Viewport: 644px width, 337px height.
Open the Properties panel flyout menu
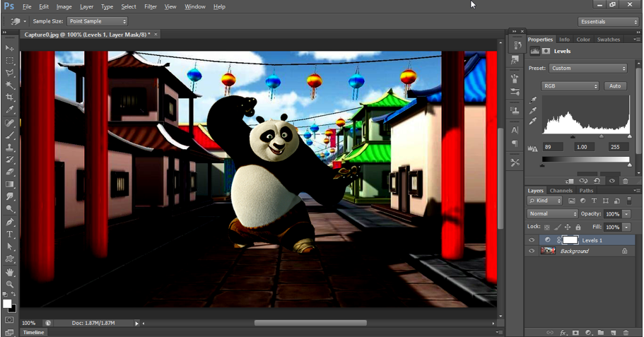pyautogui.click(x=636, y=40)
